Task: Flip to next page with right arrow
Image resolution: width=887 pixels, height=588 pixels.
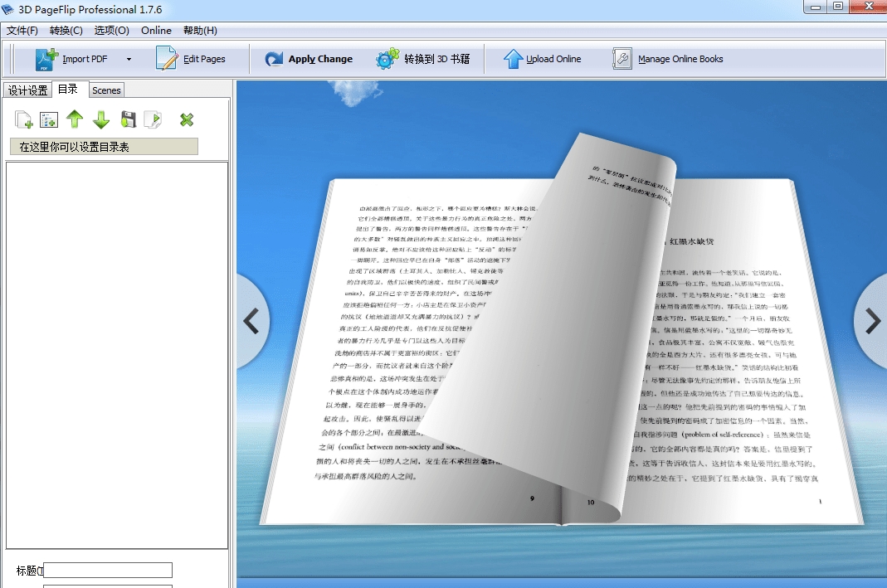Action: pyautogui.click(x=873, y=320)
